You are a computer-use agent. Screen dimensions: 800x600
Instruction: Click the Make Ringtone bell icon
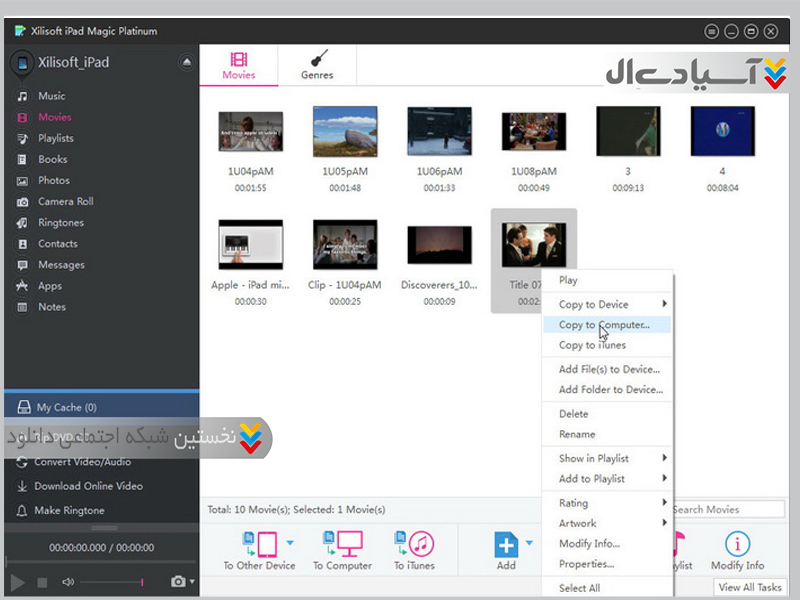(x=22, y=511)
